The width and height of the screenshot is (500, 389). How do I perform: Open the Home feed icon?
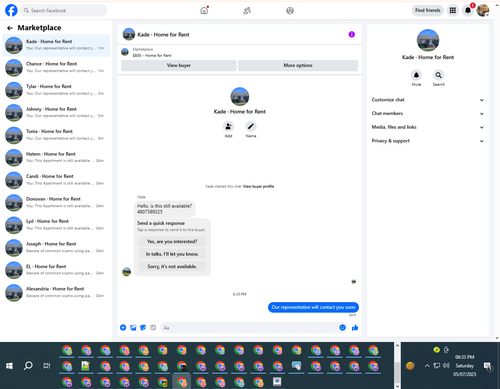[x=204, y=10]
